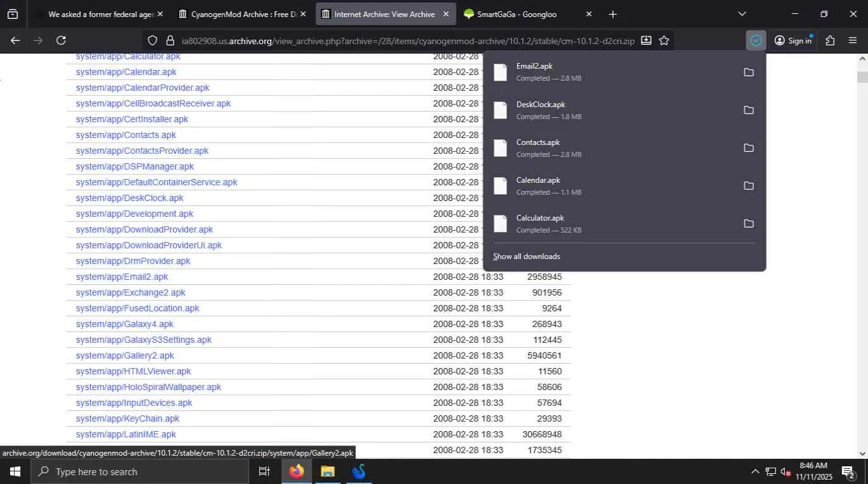Click the system/app/DrmProvider.apk link
This screenshot has width=868, height=484.
pyautogui.click(x=133, y=261)
